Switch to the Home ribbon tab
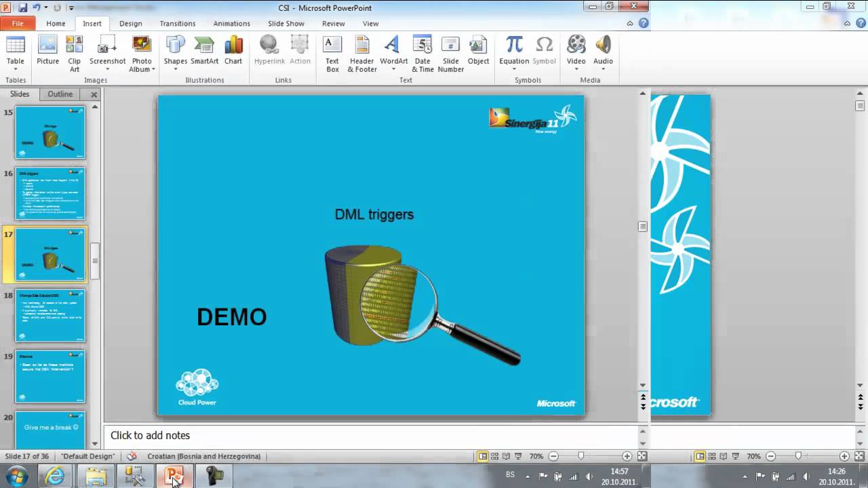The height and width of the screenshot is (488, 868). 56,23
